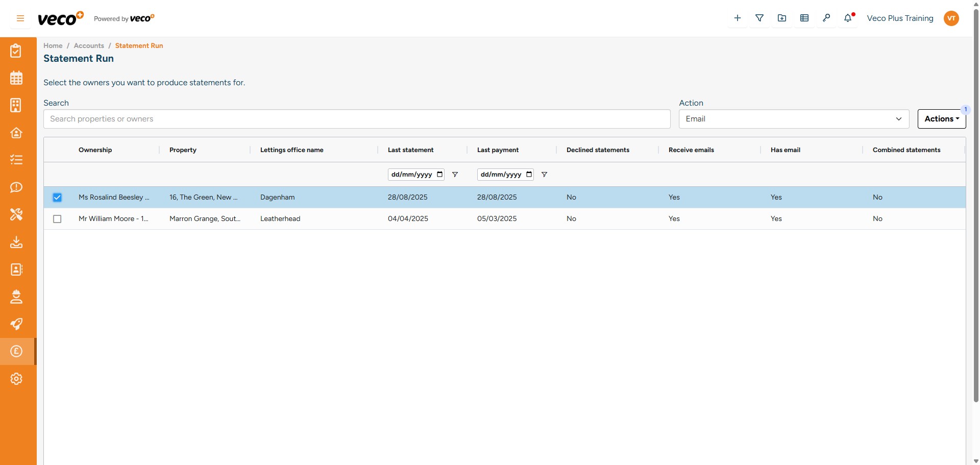Viewport: 980px width, 465px height.
Task: Open the Actions dropdown button
Action: (941, 119)
